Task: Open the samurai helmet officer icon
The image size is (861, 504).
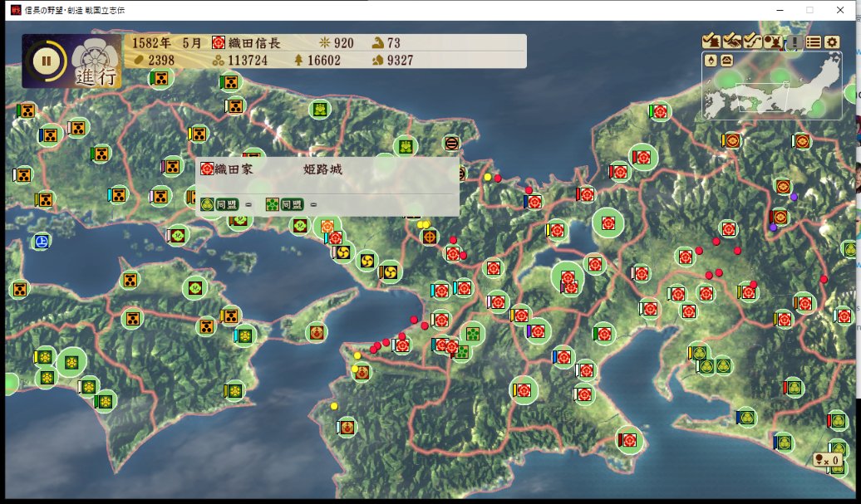Action: pyautogui.click(x=773, y=42)
